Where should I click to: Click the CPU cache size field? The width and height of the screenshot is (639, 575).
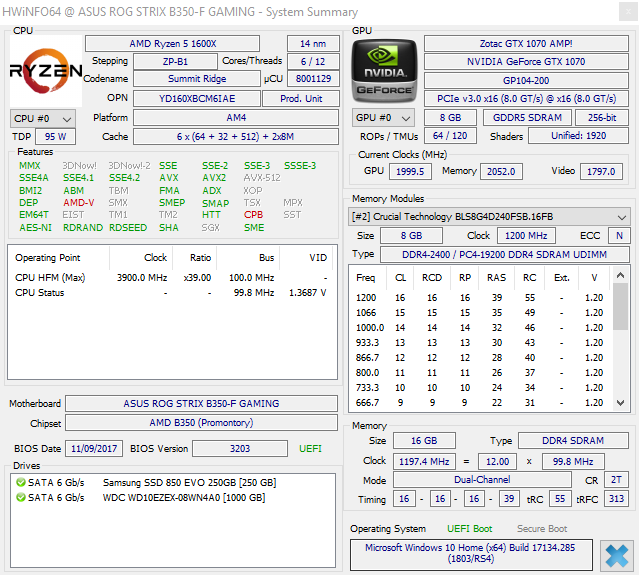click(236, 137)
